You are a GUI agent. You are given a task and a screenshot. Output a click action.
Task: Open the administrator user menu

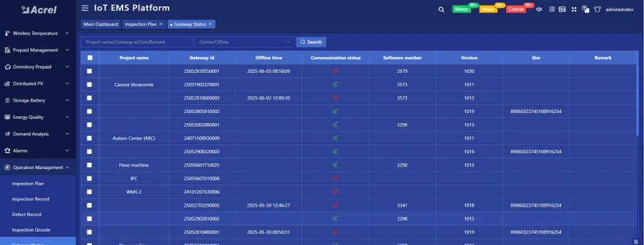tap(619, 9)
